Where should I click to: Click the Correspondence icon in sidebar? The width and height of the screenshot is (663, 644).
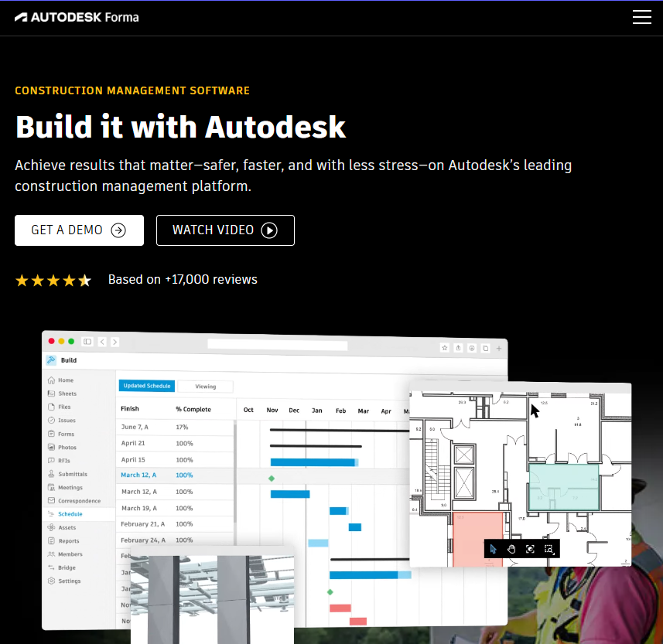click(51, 500)
